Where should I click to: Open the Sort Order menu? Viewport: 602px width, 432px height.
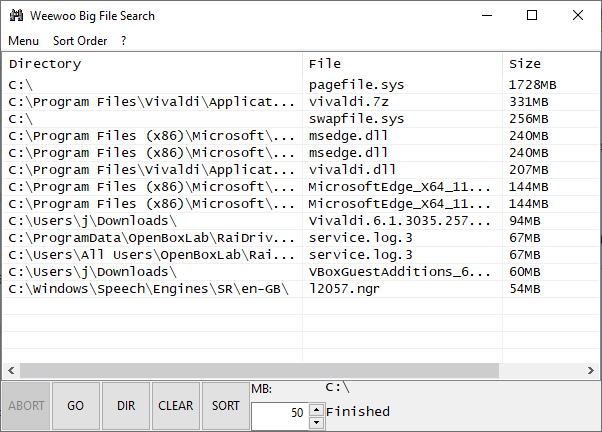pos(80,41)
